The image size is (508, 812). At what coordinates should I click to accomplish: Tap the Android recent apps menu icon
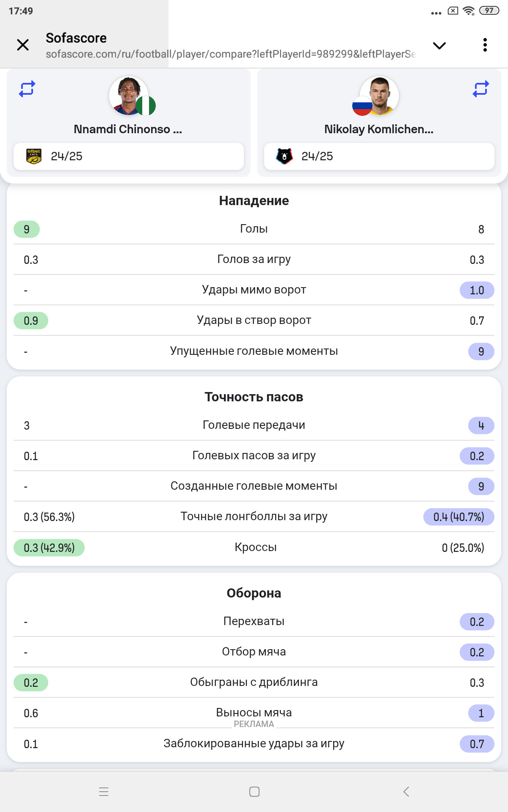[104, 792]
